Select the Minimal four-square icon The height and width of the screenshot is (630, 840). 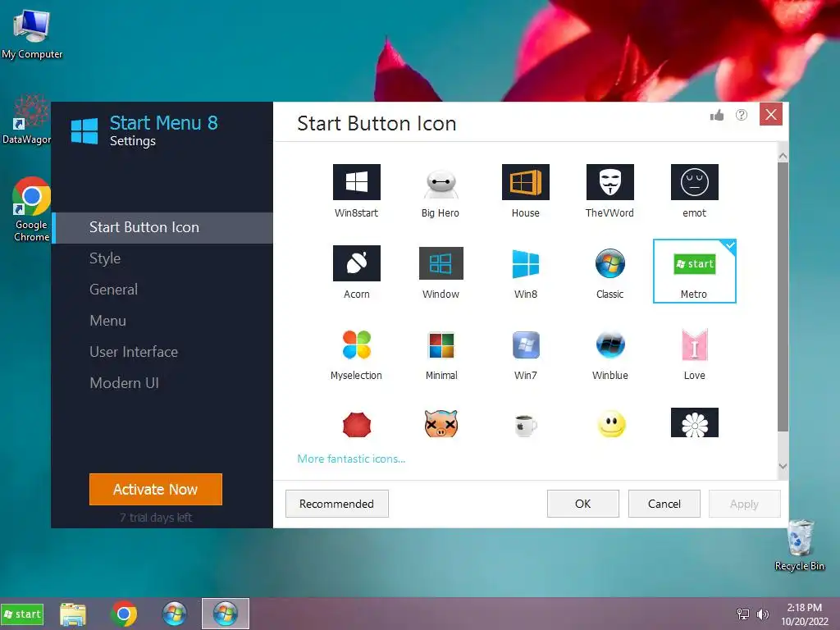pyautogui.click(x=441, y=354)
